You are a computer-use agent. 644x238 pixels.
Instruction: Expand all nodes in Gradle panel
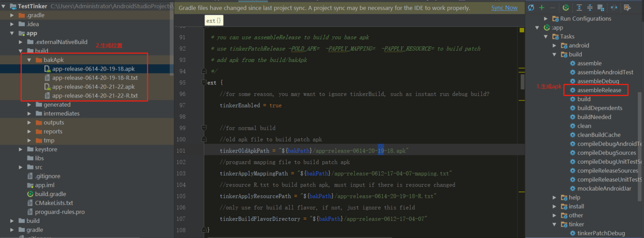pyautogui.click(x=579, y=8)
